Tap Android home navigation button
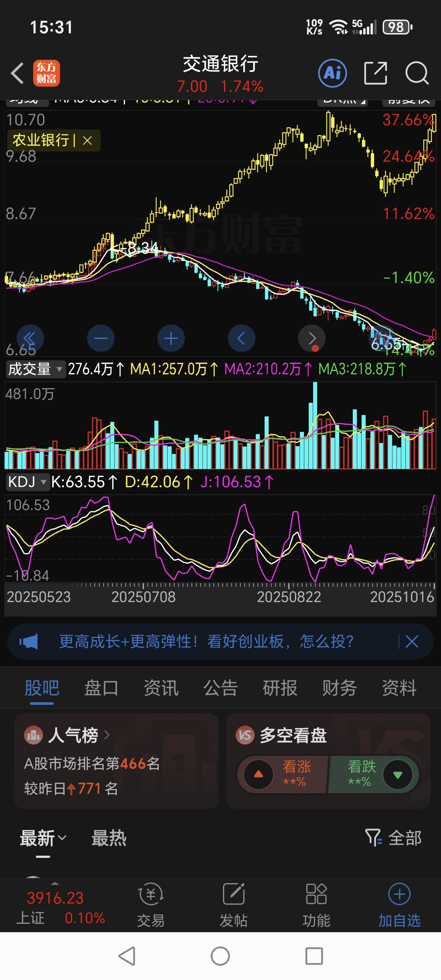Viewport: 441px width, 980px height. pos(220,956)
